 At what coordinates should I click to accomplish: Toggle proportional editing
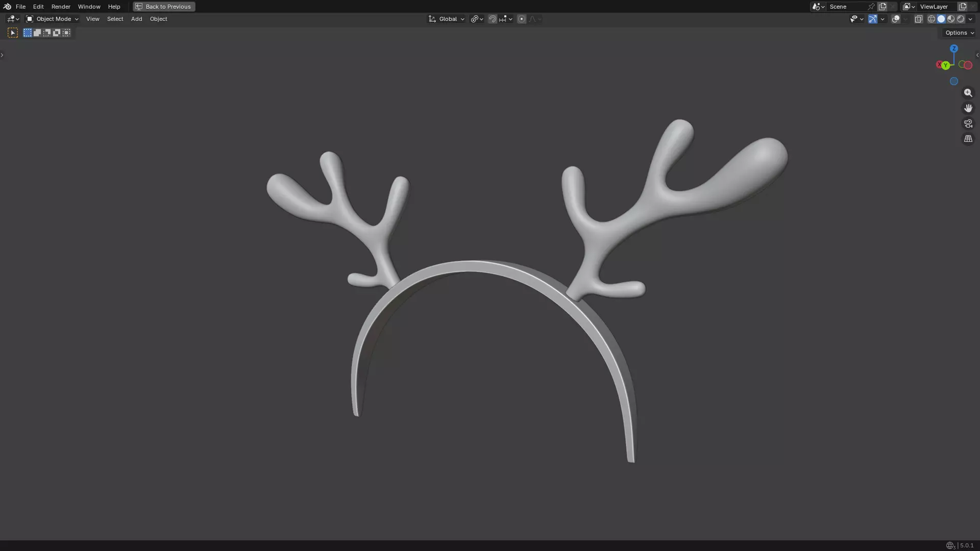(521, 19)
